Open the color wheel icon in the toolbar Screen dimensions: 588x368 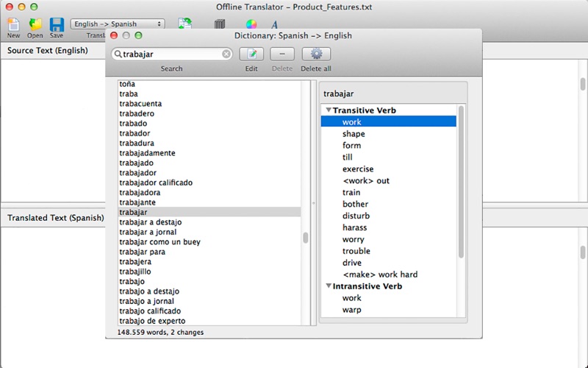(251, 24)
